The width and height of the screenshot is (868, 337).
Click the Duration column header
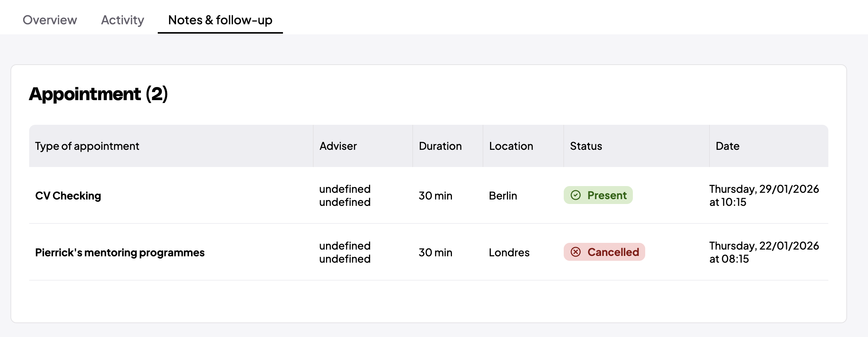click(440, 146)
